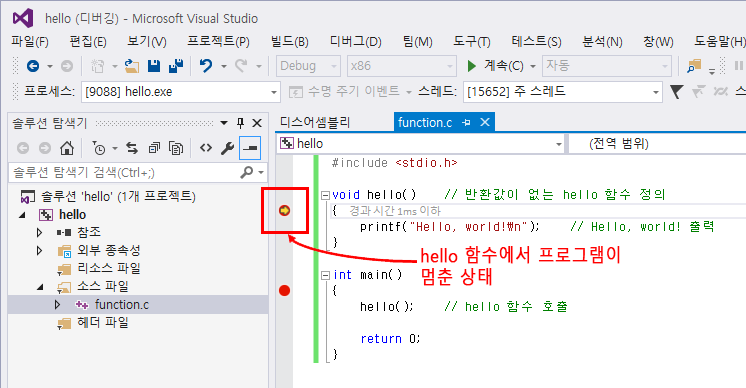Click the Navigate Forward arrow icon
This screenshot has height=388, width=746.
67,66
